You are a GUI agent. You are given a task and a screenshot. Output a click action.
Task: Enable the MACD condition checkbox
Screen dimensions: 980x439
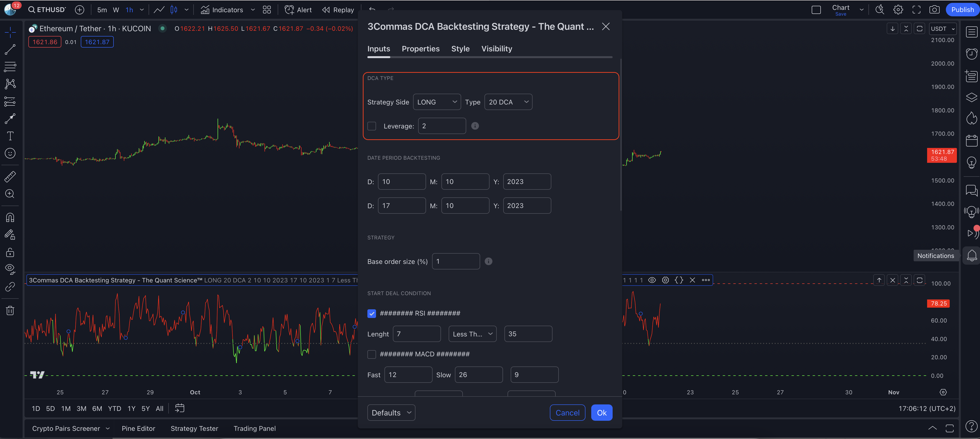pos(372,354)
